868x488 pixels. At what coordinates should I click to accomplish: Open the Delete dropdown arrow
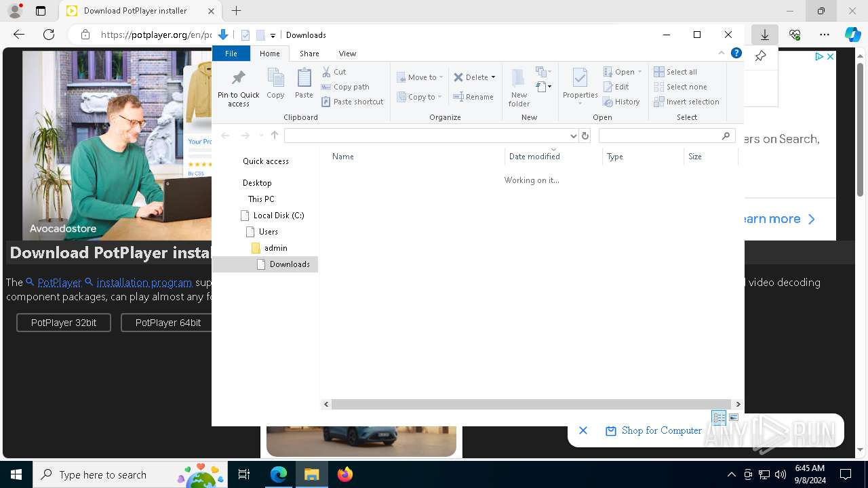(493, 77)
